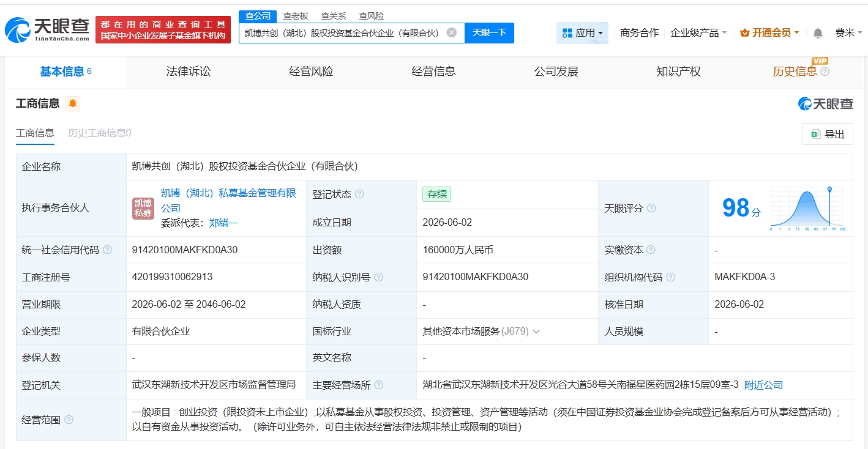The width and height of the screenshot is (868, 449).
Task: Select the 查公司 search tab
Action: click(x=258, y=16)
